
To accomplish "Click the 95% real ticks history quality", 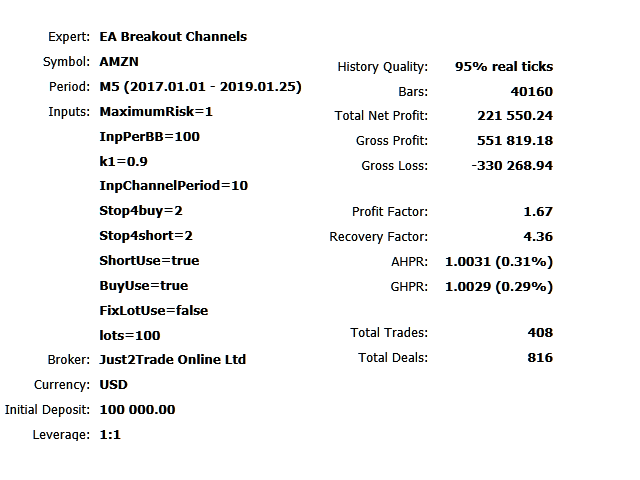I will tap(503, 67).
